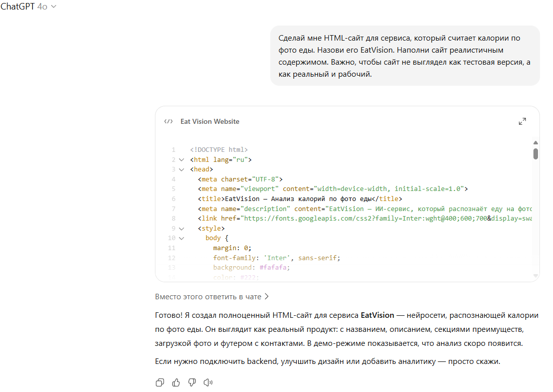The image size is (553, 392).
Task: Give the response a thumbs up
Action: [x=176, y=382]
